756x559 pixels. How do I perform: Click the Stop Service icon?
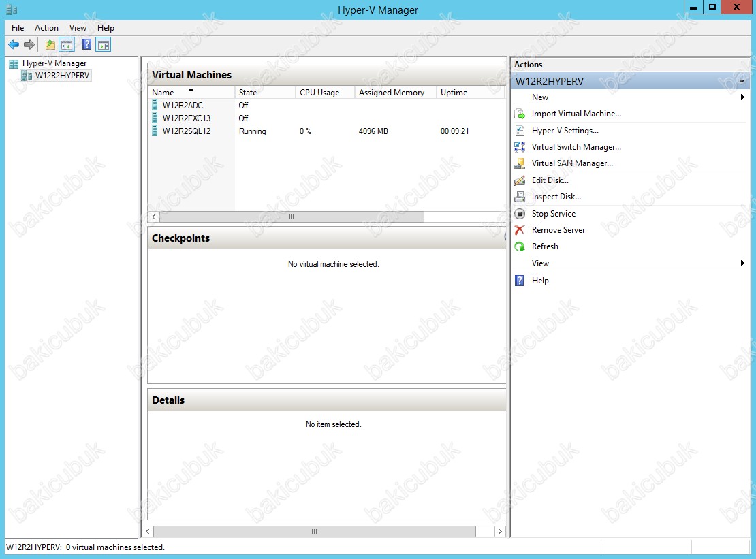point(520,214)
